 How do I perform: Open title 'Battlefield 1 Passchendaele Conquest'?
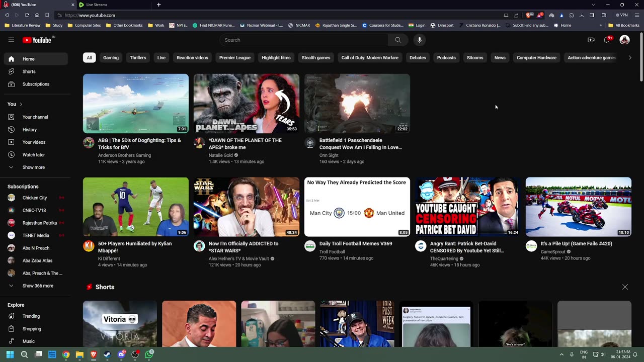tap(361, 144)
